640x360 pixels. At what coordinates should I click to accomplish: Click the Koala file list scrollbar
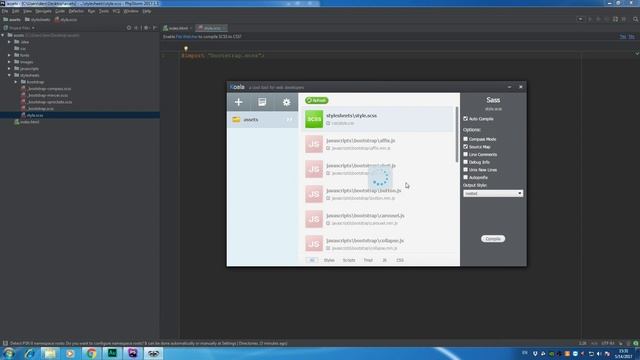tap(456, 135)
